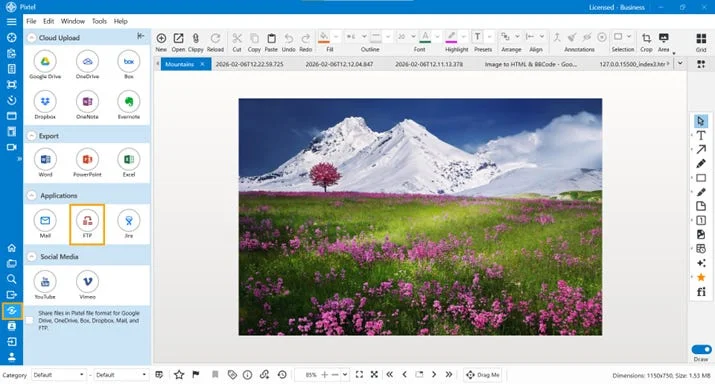Click Open in the toolbar
The image size is (715, 384).
coord(178,42)
